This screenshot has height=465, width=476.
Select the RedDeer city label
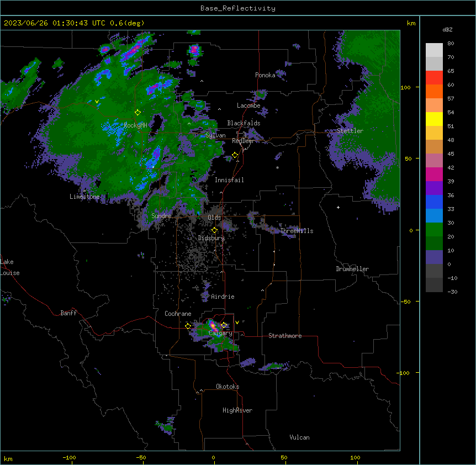pyautogui.click(x=243, y=141)
